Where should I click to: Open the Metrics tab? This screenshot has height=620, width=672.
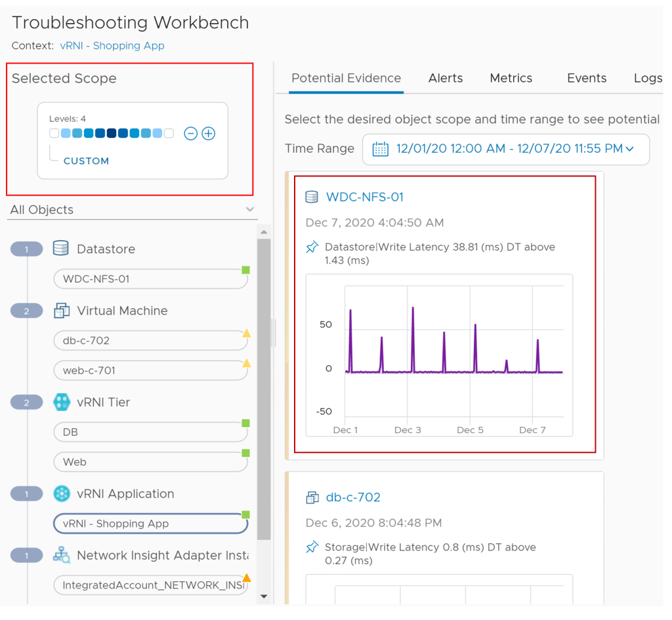(x=511, y=78)
